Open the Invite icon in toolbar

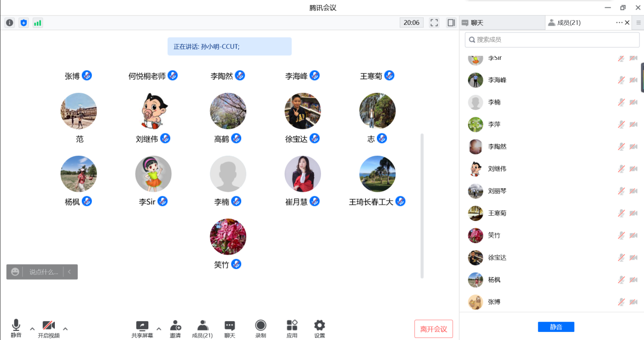coord(175,328)
